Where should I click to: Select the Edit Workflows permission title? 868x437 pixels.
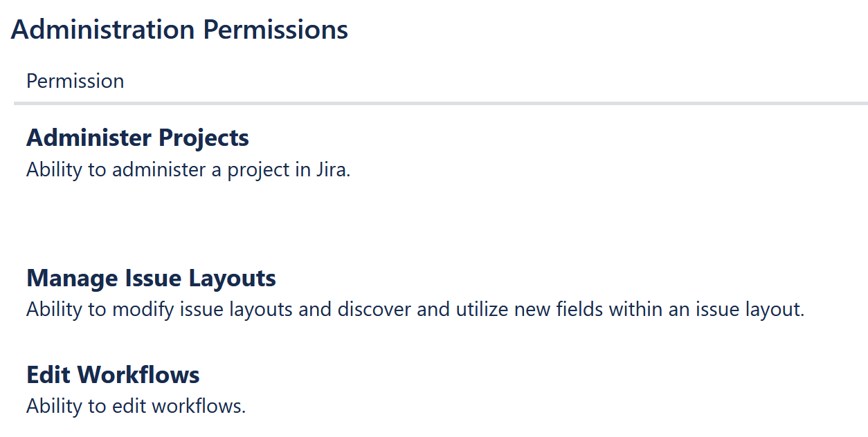coord(113,375)
